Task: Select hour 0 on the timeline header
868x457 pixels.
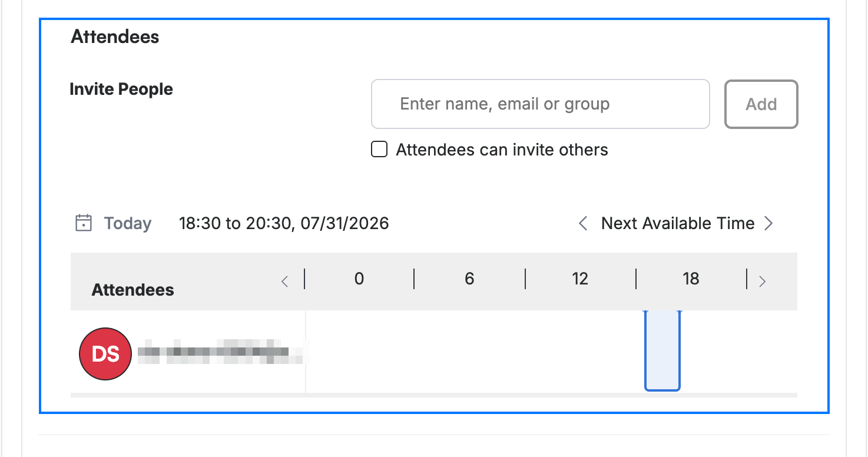Action: point(359,279)
